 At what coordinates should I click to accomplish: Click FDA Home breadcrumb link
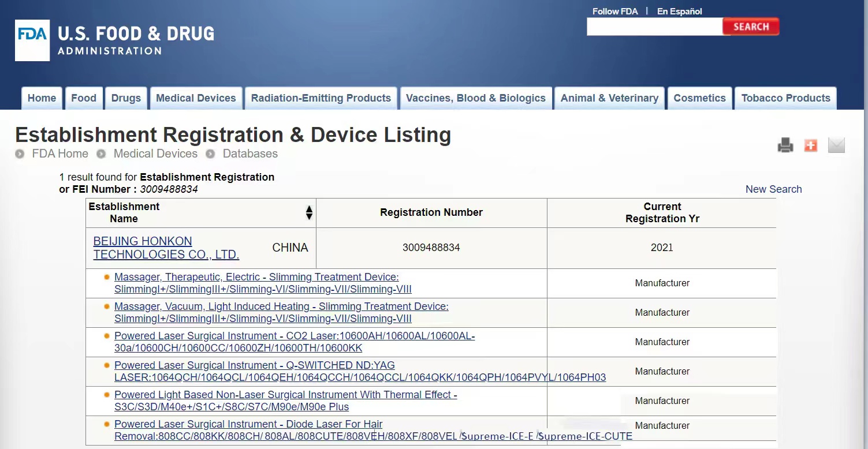pos(60,154)
